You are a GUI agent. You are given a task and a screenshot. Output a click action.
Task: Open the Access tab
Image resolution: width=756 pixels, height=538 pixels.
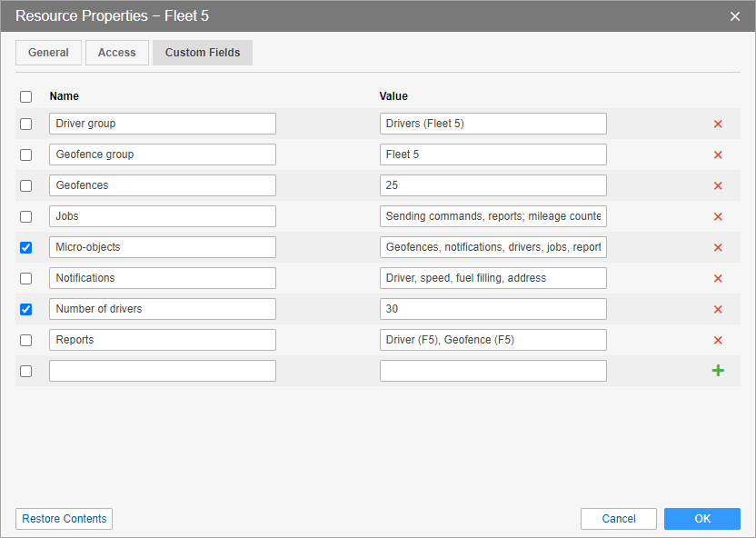click(117, 53)
